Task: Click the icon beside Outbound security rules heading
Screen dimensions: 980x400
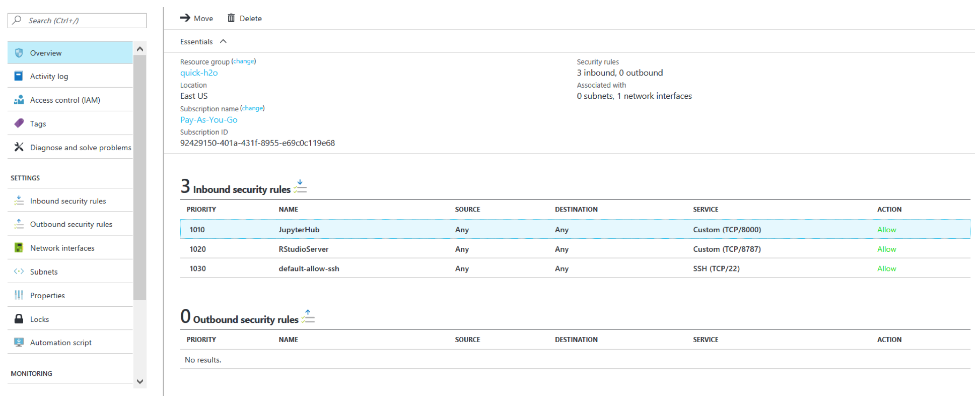Action: tap(308, 317)
